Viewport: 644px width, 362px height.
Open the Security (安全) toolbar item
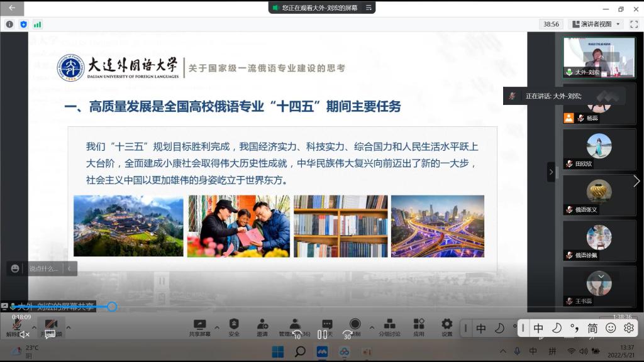click(234, 327)
